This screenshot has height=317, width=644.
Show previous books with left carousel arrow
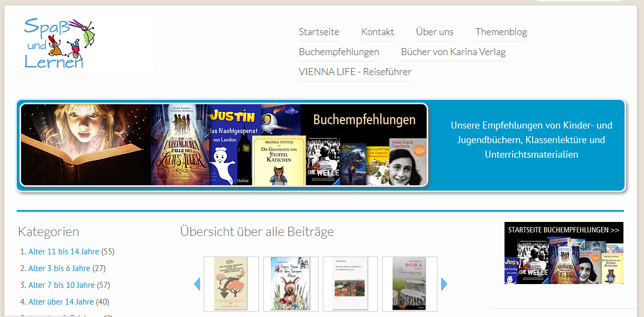[197, 284]
